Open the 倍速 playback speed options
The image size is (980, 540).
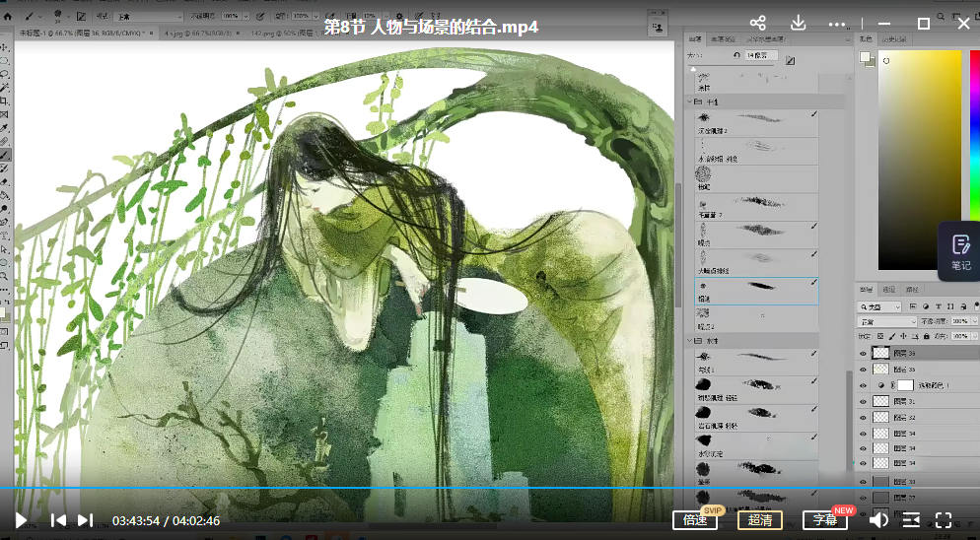click(x=694, y=520)
